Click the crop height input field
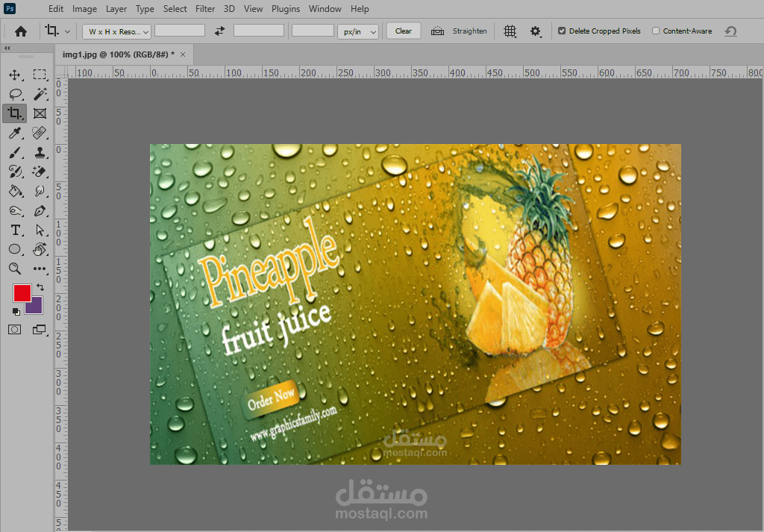The width and height of the screenshot is (764, 532). pyautogui.click(x=259, y=31)
